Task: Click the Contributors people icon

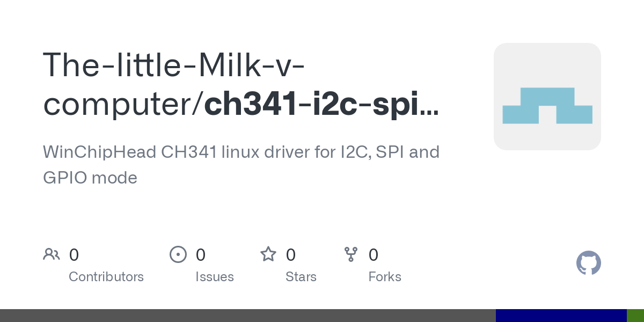Action: [x=52, y=254]
